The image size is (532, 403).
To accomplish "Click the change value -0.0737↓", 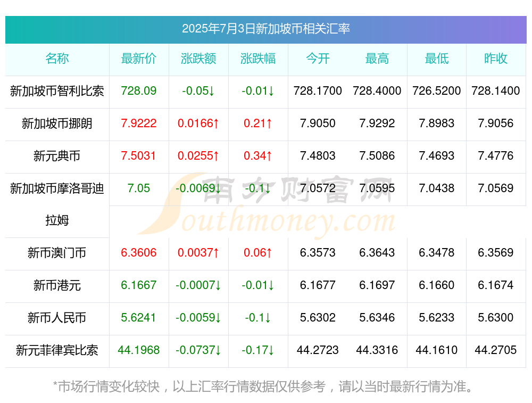I will (x=198, y=350).
